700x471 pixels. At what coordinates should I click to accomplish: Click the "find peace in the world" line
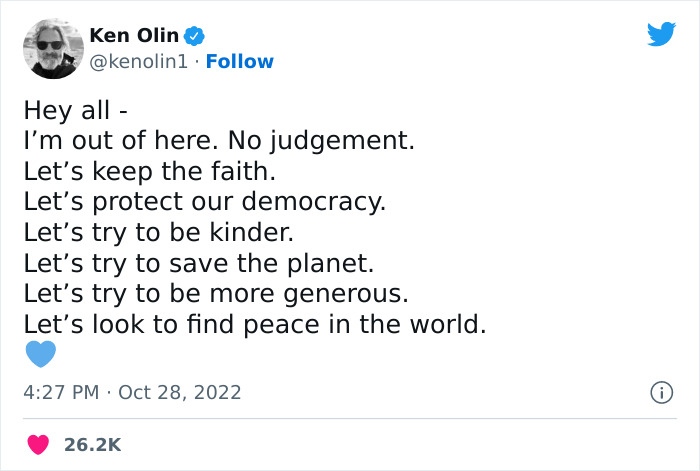coord(254,325)
